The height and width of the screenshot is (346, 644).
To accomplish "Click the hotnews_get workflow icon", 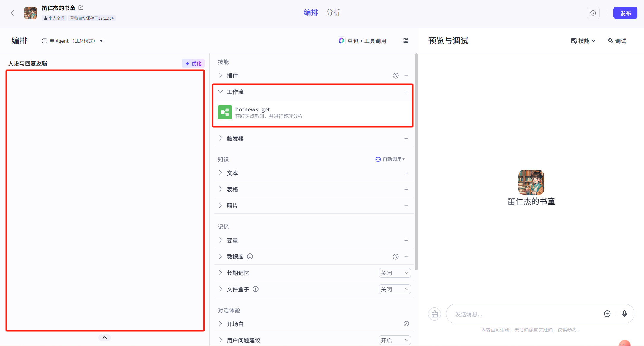I will (225, 112).
